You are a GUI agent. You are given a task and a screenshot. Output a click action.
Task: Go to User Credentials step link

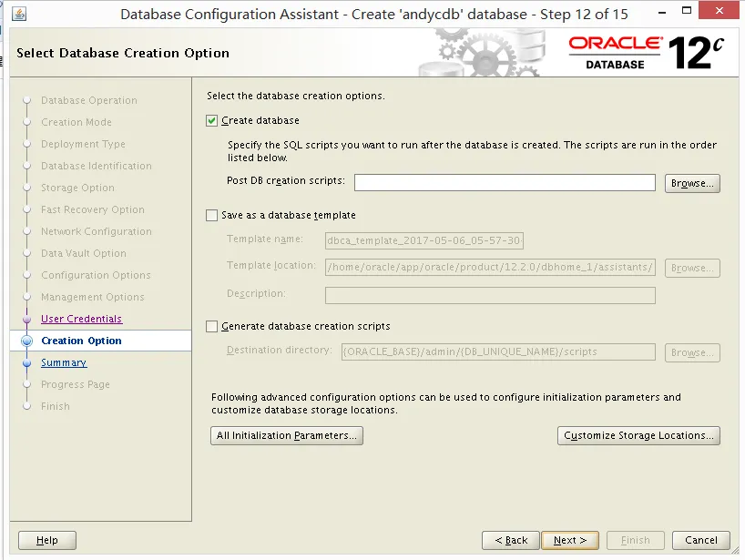pyautogui.click(x=82, y=319)
